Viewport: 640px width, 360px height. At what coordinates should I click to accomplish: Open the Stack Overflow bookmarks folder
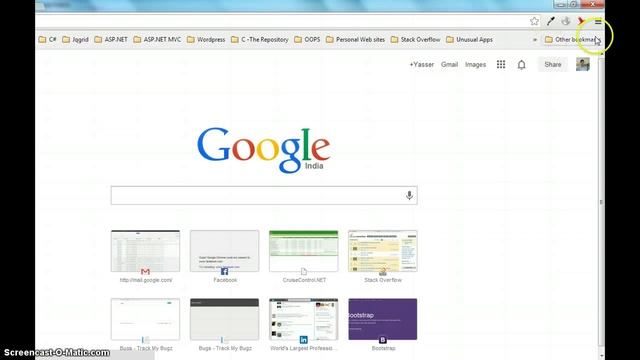tap(416, 40)
